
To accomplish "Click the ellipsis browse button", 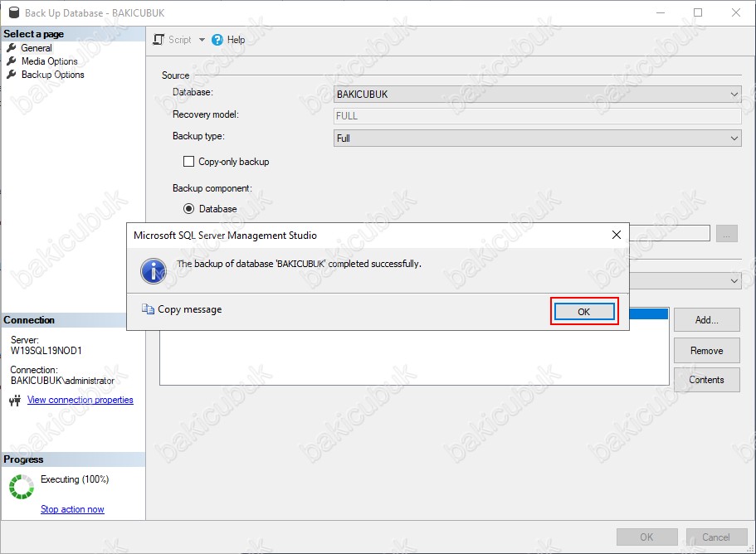I will pyautogui.click(x=727, y=234).
